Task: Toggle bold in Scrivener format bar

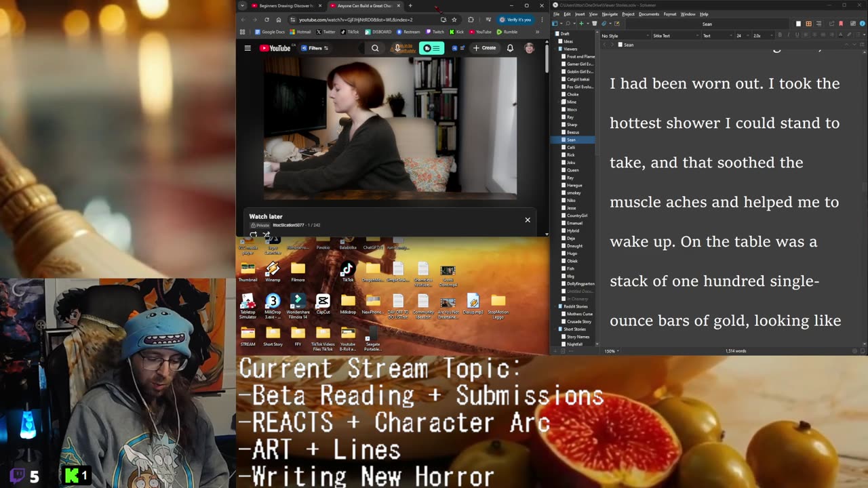Action: 780,35
